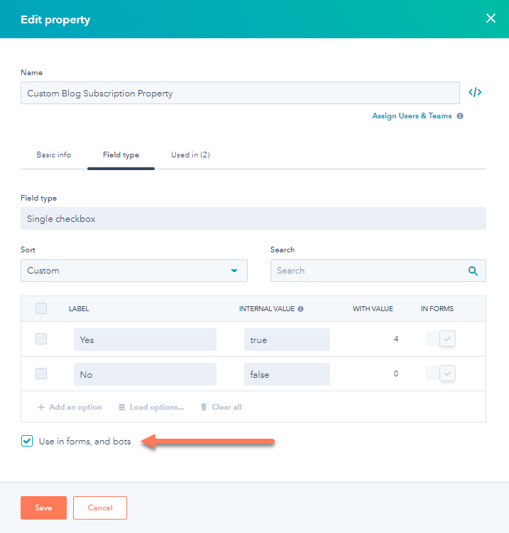Toggle In Forms switch for No row
The image size is (509, 533).
click(441, 373)
